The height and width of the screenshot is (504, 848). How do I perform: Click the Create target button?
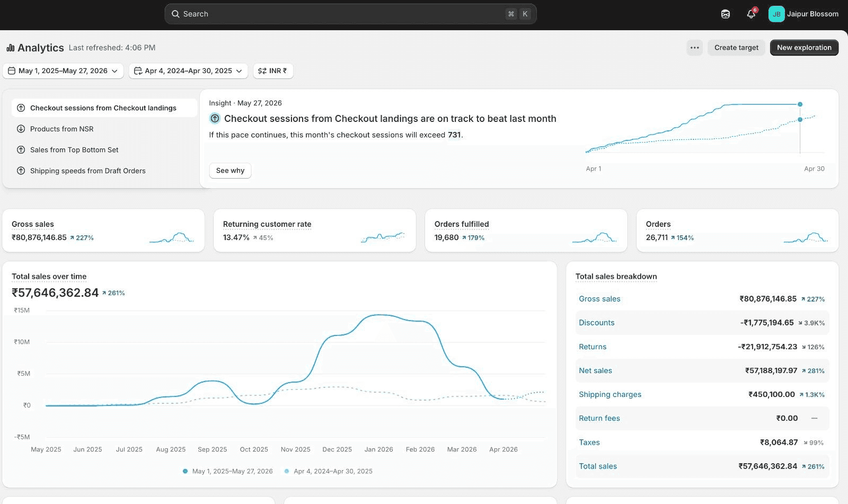click(736, 48)
